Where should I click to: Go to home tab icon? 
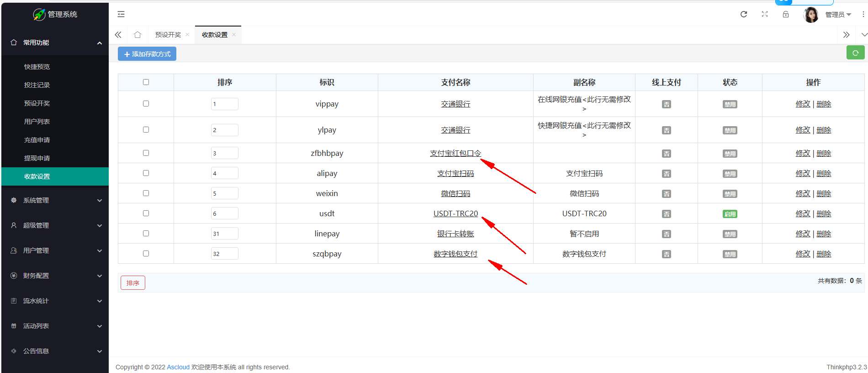tap(138, 35)
